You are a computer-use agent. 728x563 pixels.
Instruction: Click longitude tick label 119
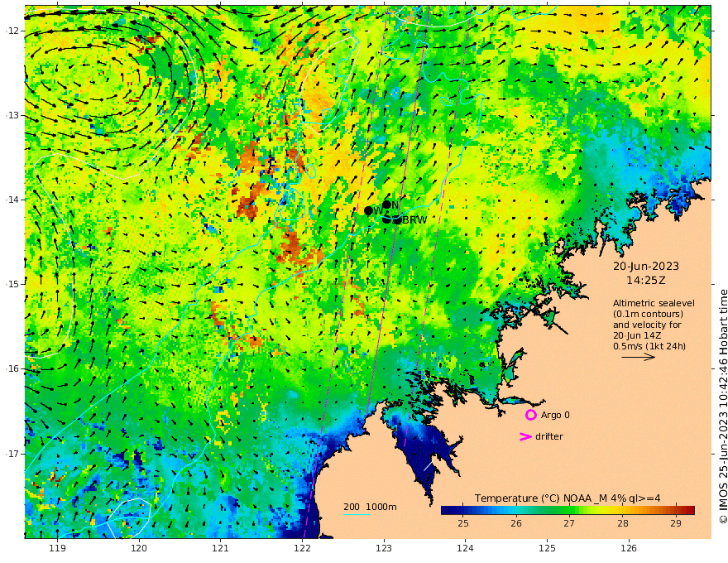pos(57,549)
